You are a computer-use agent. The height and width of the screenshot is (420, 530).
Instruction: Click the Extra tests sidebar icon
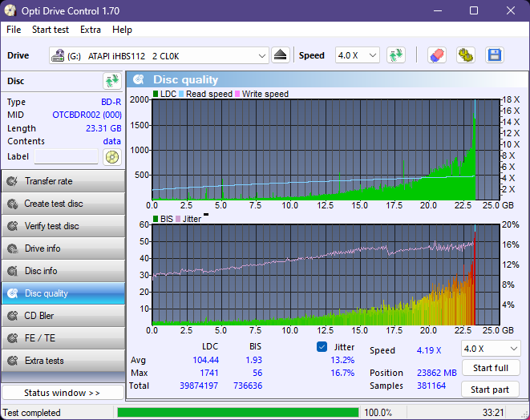(13, 361)
